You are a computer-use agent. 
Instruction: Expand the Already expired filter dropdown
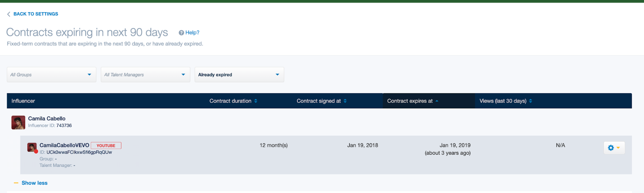pyautogui.click(x=239, y=74)
